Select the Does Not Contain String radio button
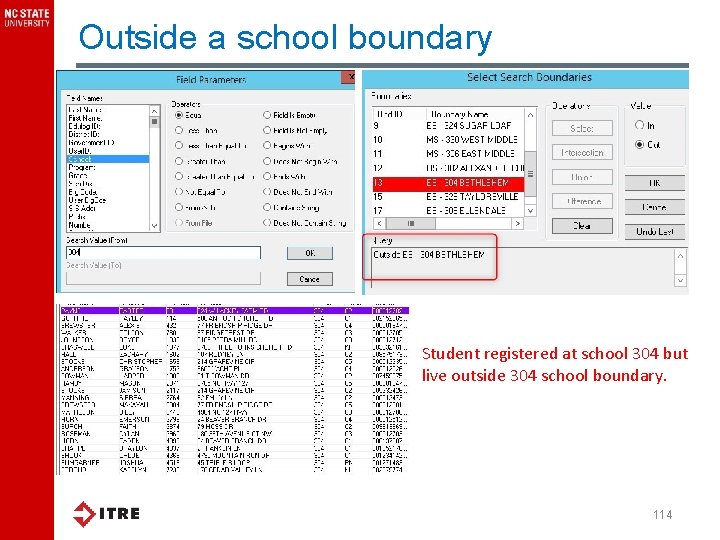Image resolution: width=720 pixels, height=540 pixels. 267,223
